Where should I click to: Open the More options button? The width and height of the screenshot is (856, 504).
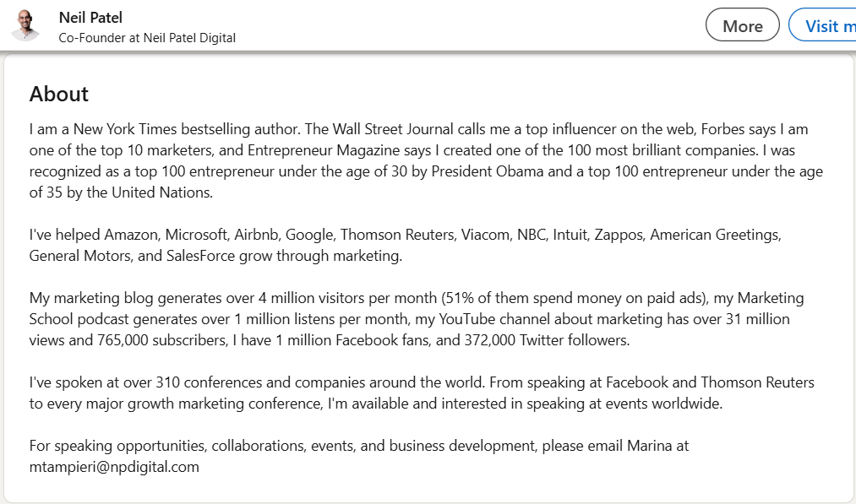coord(742,26)
